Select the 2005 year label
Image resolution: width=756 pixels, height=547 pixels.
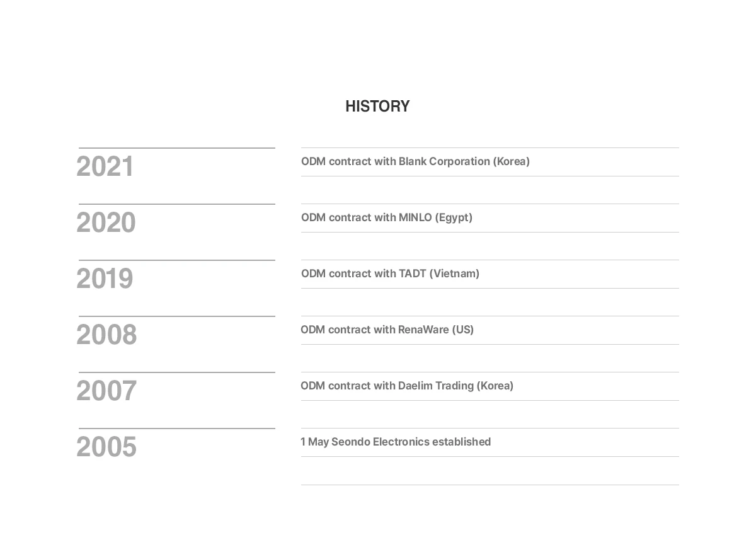pyautogui.click(x=106, y=447)
